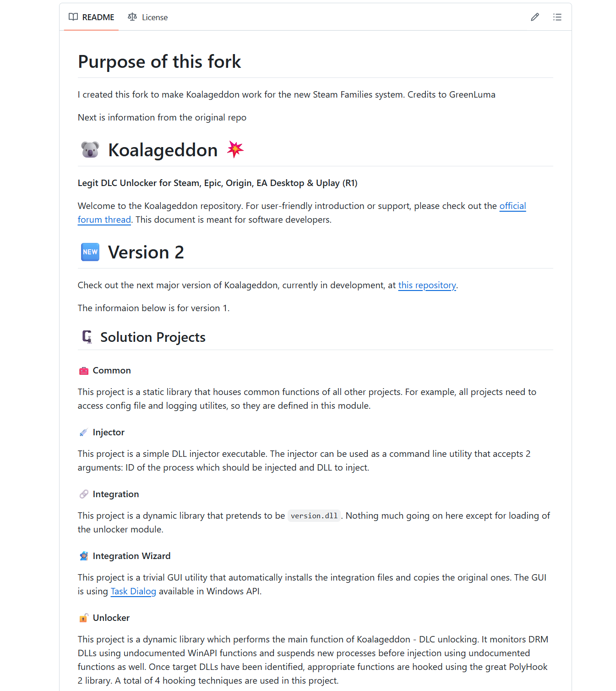Click the red toolbox icon near Common
The width and height of the screenshot is (616, 691).
pos(84,371)
